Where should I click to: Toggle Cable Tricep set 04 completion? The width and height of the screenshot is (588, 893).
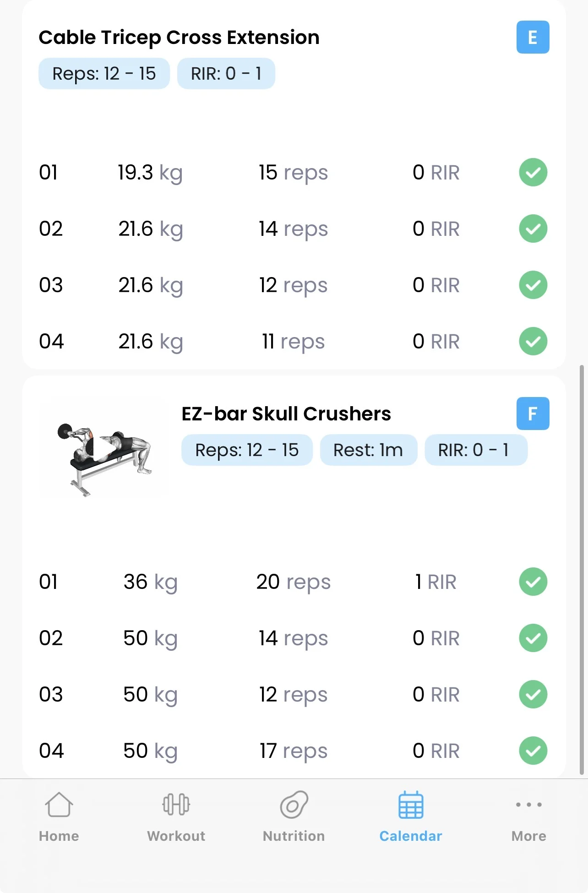click(533, 341)
